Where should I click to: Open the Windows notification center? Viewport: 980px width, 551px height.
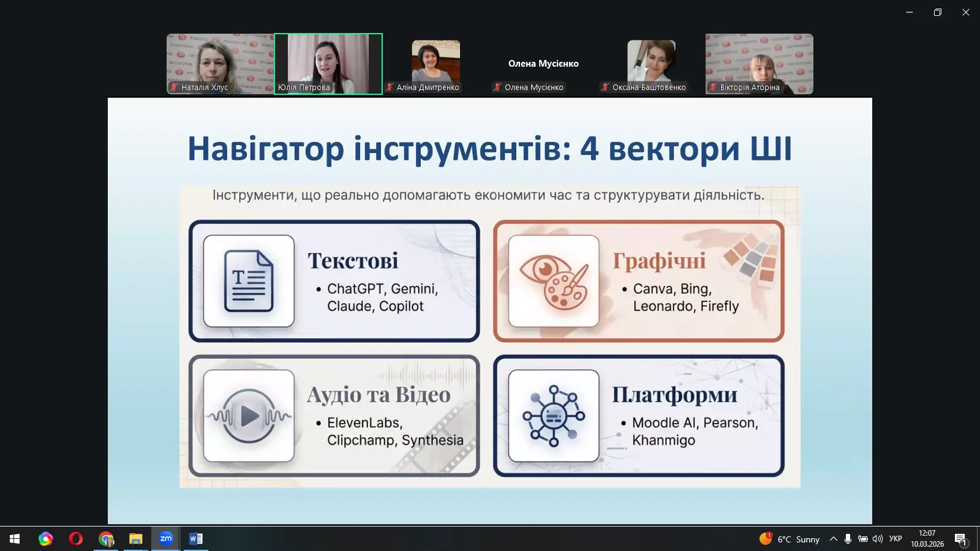click(960, 539)
